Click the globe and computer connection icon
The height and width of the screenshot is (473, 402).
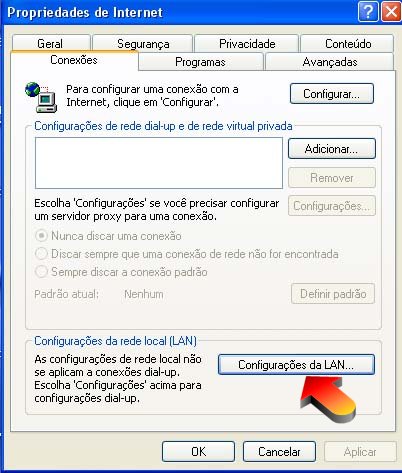[41, 97]
